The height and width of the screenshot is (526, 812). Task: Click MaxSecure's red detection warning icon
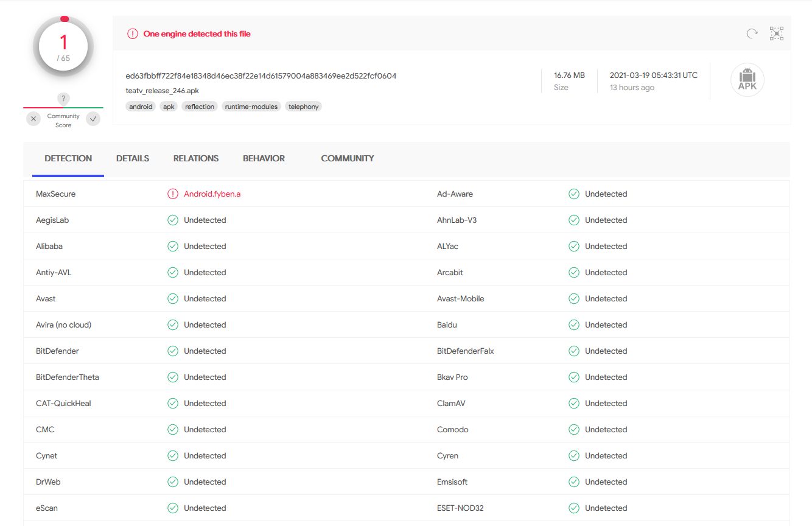173,194
